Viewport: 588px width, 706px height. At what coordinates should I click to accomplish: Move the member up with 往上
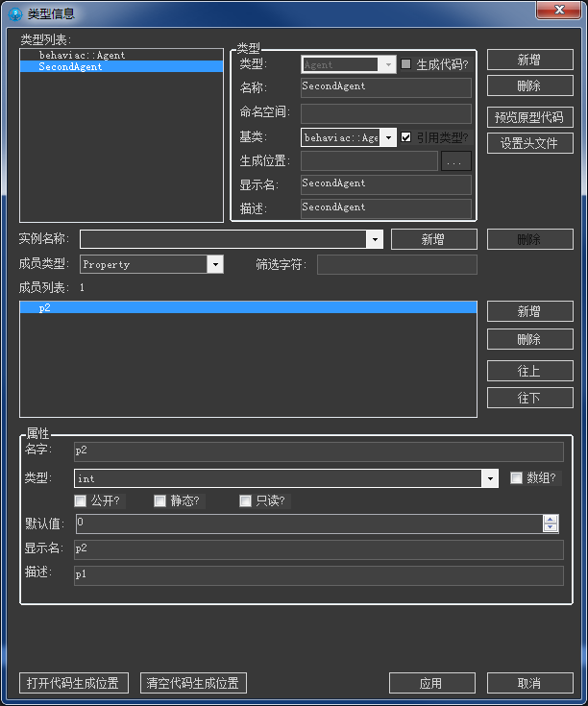pos(529,371)
